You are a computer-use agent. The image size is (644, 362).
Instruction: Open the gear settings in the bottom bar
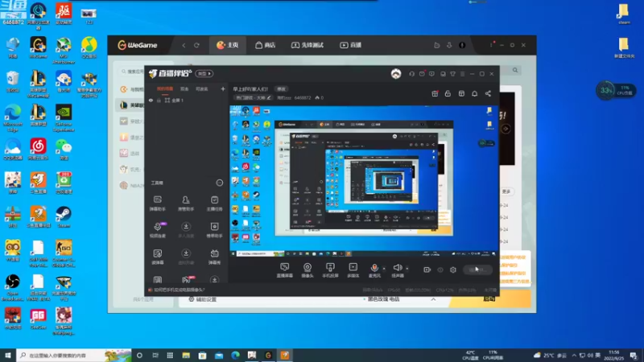tap(453, 269)
